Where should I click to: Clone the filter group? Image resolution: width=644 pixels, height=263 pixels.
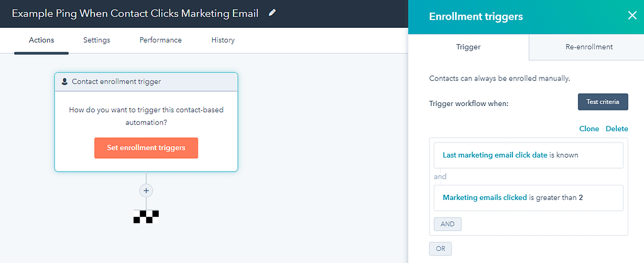(x=589, y=129)
